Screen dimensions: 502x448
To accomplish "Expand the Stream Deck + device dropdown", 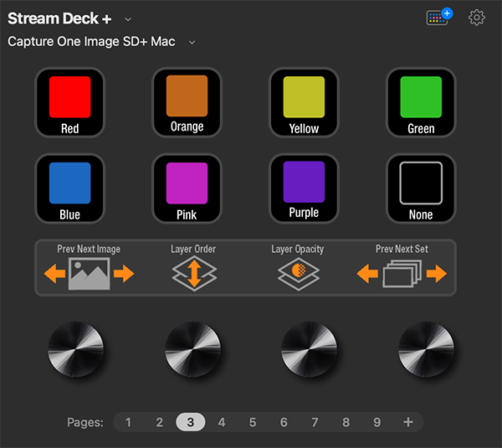I will (128, 19).
